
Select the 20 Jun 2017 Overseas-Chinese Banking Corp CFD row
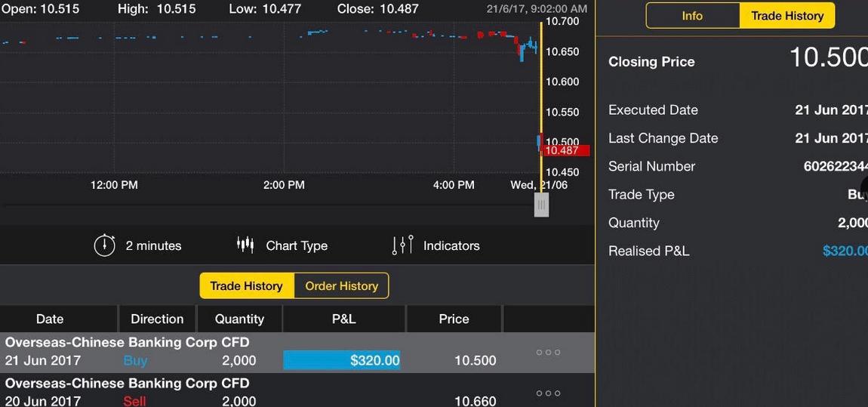point(297,390)
